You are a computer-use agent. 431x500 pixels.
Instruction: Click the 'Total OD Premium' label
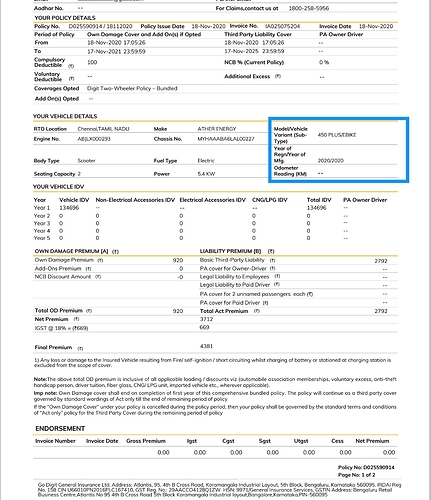click(x=59, y=310)
